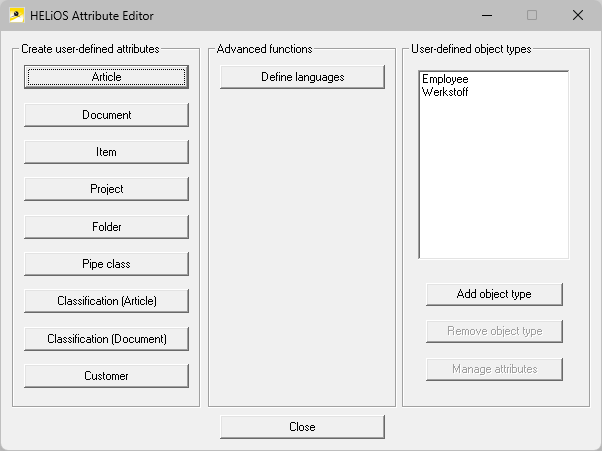Click Add object type button
The image size is (602, 451).
pyautogui.click(x=494, y=294)
